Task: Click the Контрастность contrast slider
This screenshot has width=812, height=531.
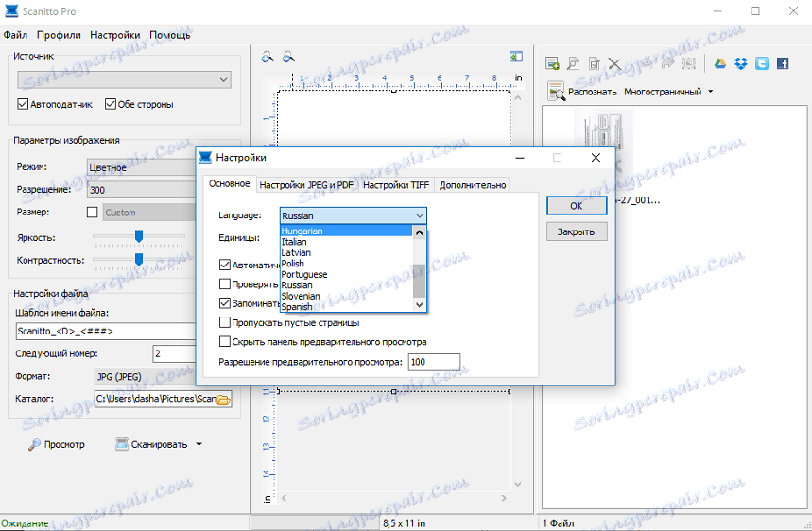Action: tap(139, 259)
